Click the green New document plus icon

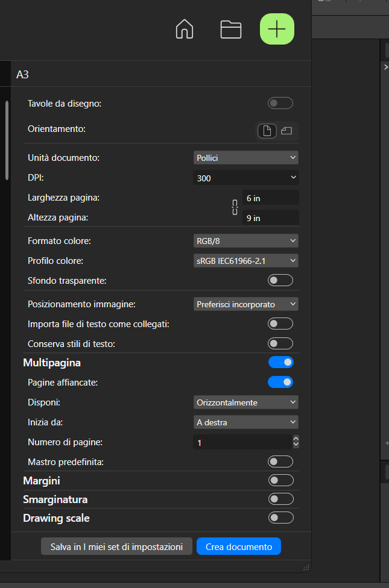pos(277,29)
